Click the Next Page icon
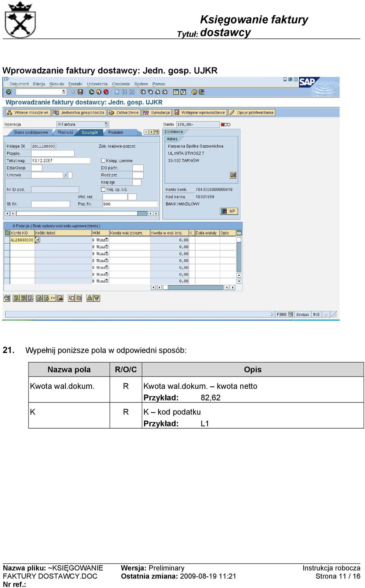The width and height of the screenshot is (365, 588). (x=157, y=92)
